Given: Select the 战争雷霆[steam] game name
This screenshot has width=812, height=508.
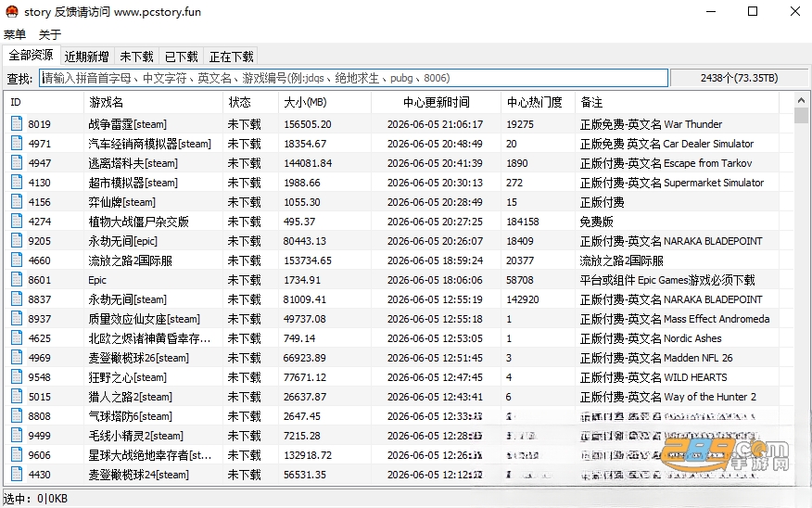Looking at the screenshot, I should tap(127, 124).
